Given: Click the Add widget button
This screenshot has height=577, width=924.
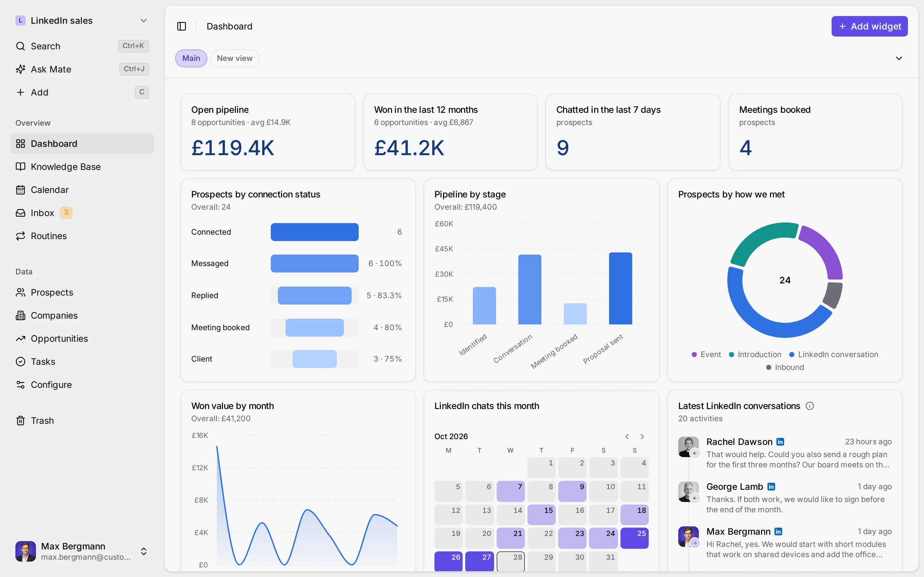Looking at the screenshot, I should pos(869,26).
